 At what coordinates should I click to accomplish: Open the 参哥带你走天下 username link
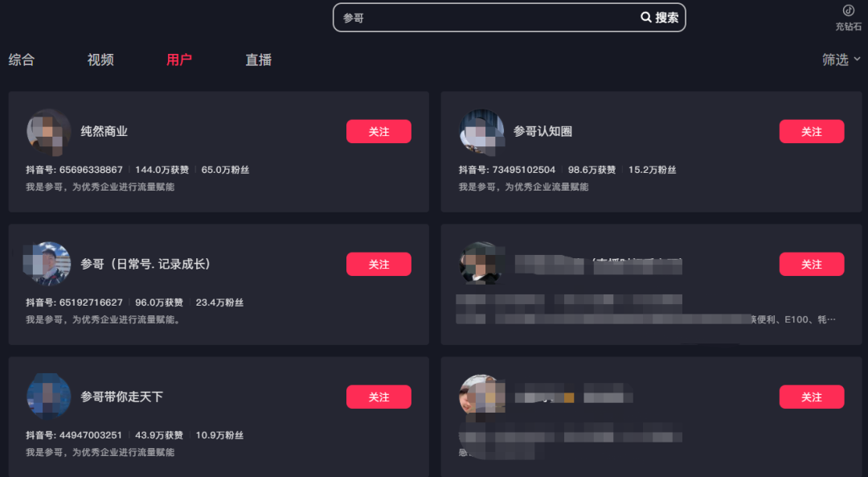(x=122, y=397)
